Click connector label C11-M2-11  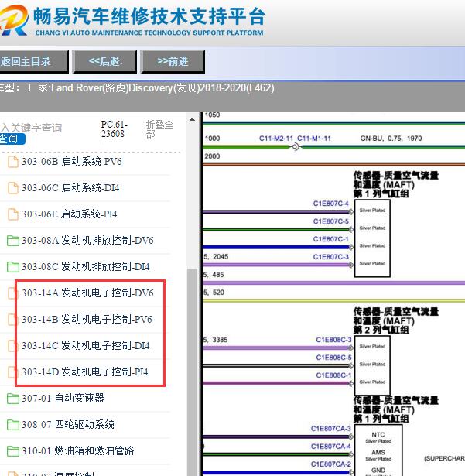click(276, 139)
